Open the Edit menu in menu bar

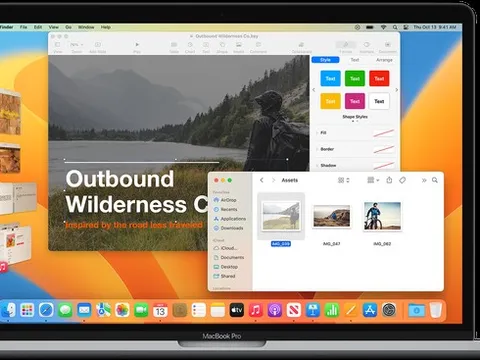[38, 27]
